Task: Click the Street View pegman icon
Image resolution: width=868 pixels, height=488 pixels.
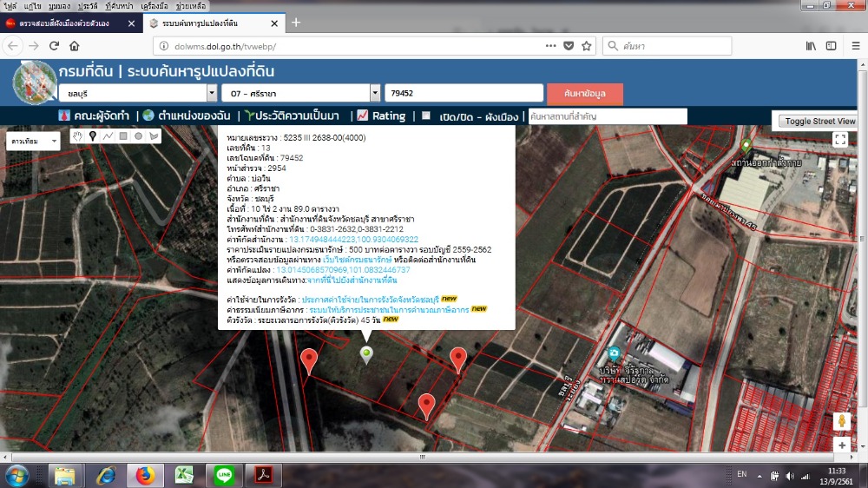Action: click(842, 421)
